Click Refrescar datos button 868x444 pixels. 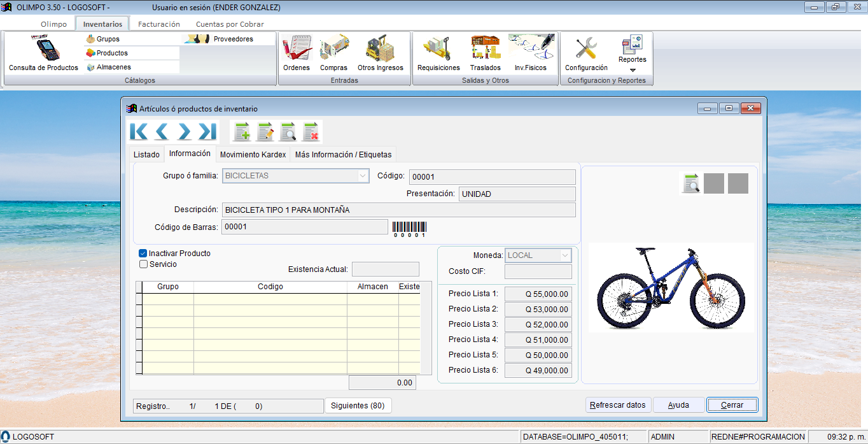pos(618,405)
